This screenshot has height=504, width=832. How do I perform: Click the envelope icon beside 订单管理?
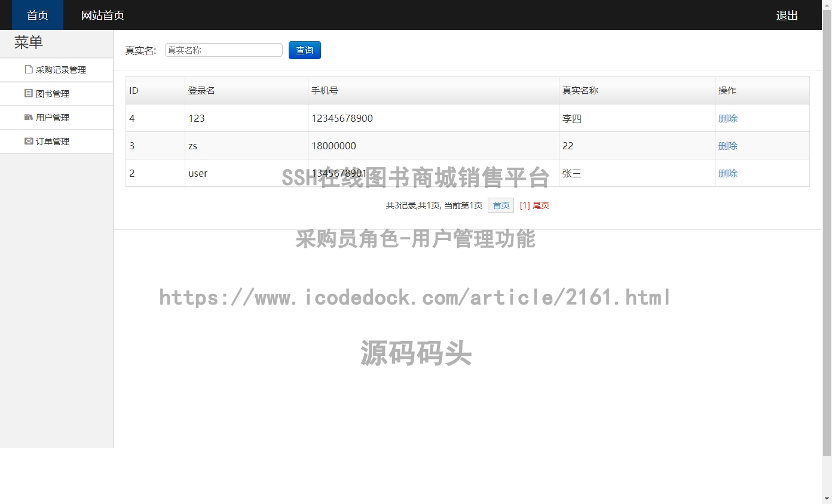tap(29, 141)
